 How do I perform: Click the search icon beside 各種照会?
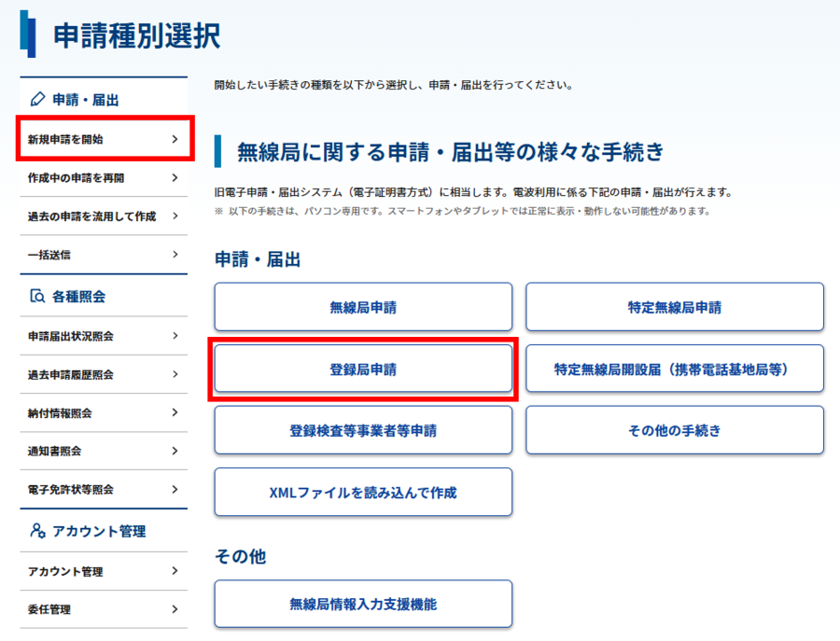click(x=37, y=297)
